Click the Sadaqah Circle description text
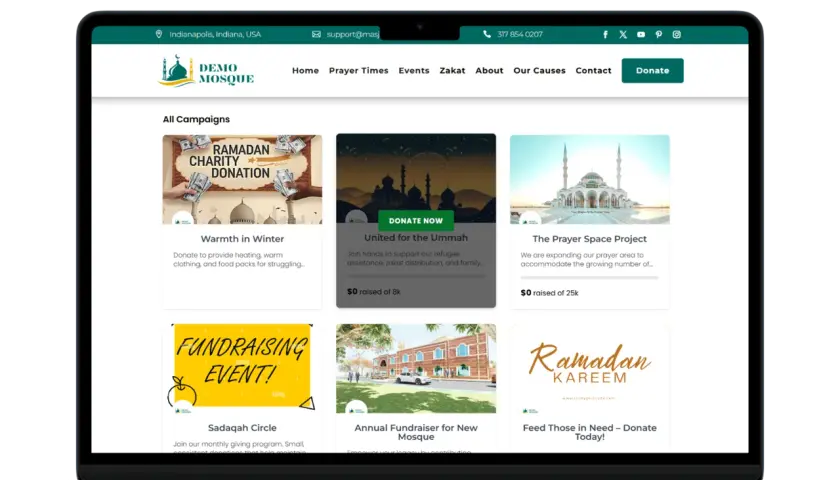The height and width of the screenshot is (480, 840). [239, 447]
